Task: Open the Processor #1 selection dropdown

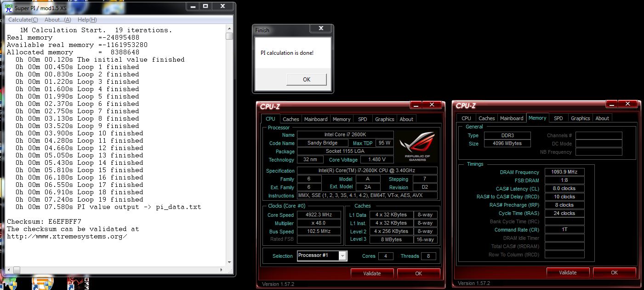Action: click(x=342, y=256)
